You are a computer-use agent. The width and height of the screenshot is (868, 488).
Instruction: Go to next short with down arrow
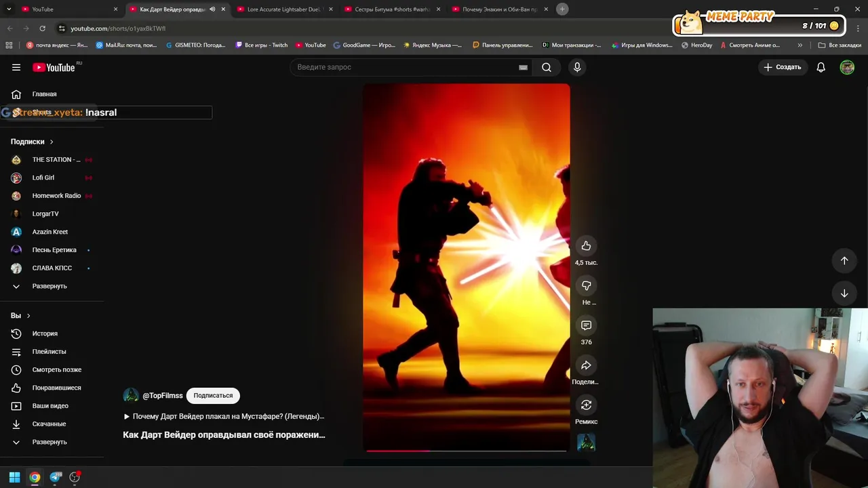tap(844, 293)
